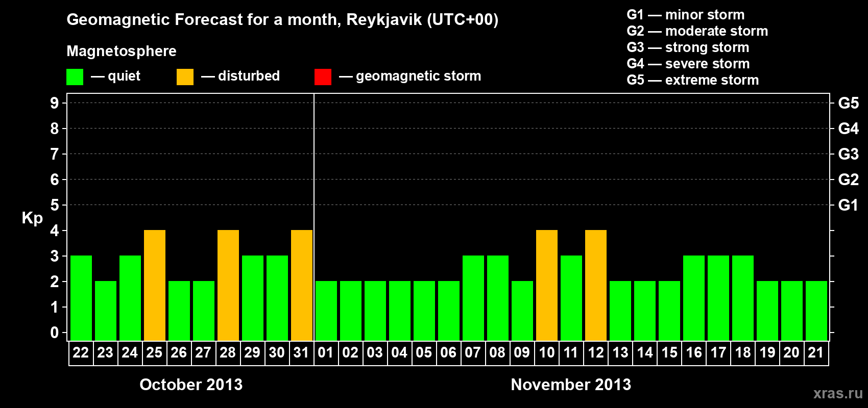Click the G3 axis label on right

[849, 154]
